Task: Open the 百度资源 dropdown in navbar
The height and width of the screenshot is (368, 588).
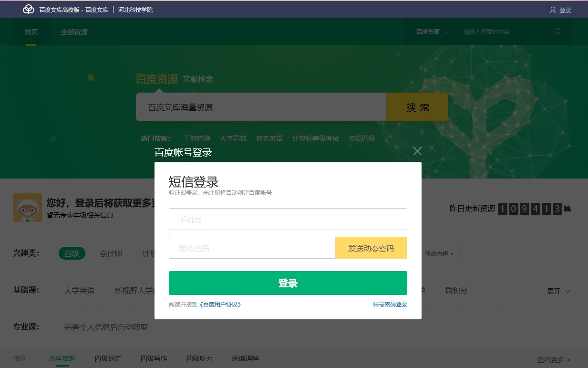Action: point(433,32)
